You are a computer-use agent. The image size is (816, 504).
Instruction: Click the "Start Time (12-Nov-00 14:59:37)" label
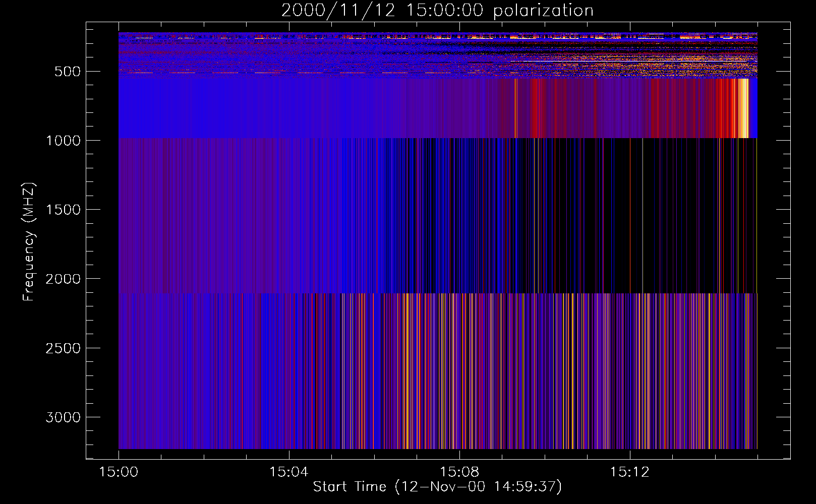click(437, 486)
